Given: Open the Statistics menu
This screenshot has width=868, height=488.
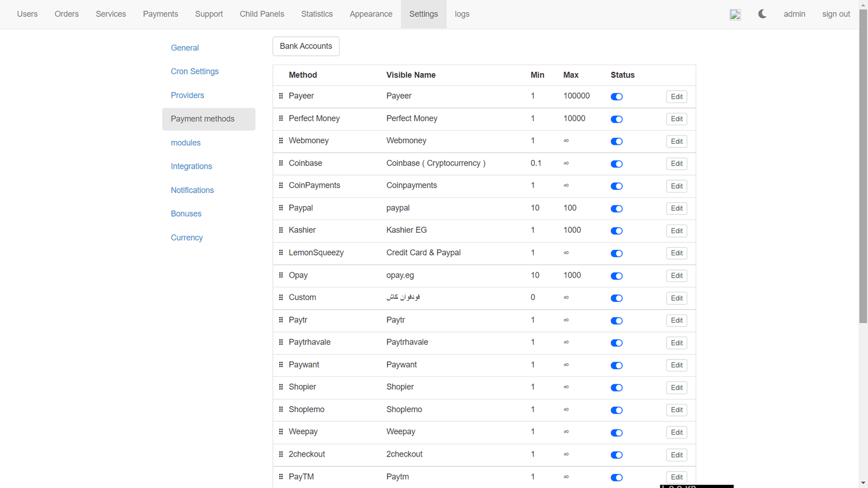Looking at the screenshot, I should [317, 14].
